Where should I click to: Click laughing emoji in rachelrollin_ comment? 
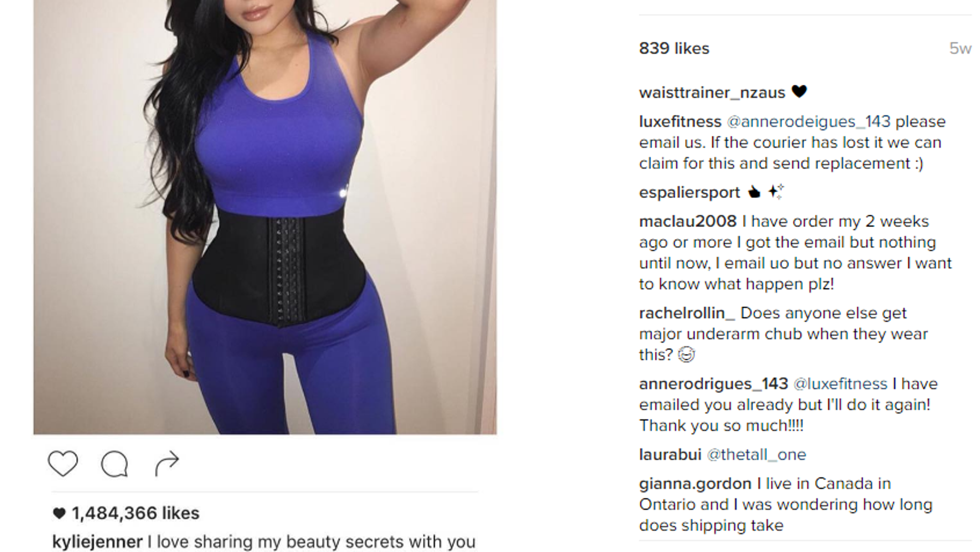tap(686, 354)
